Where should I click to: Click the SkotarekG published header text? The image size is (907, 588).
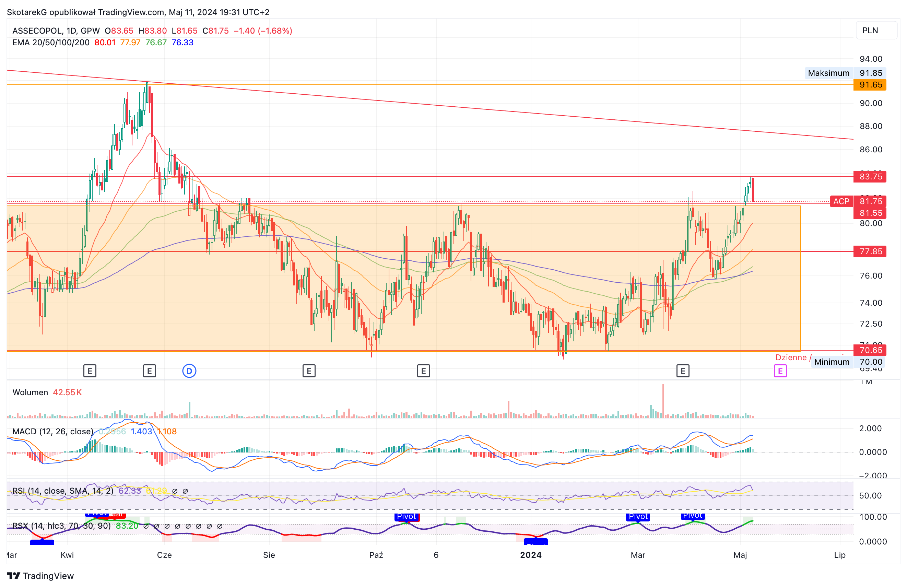click(138, 12)
